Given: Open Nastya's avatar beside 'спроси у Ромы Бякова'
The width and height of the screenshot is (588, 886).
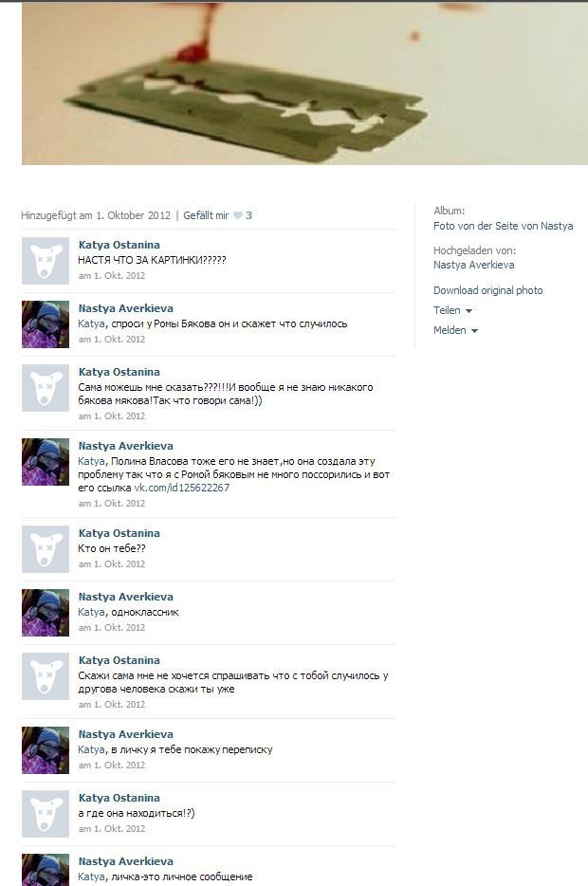Looking at the screenshot, I should 46,324.
